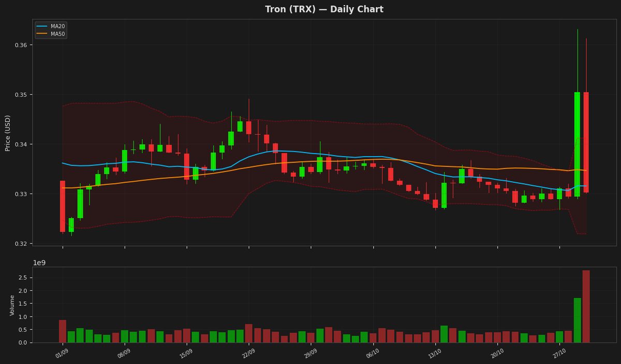Click the 2.0 volume tick label
Image resolution: width=621 pixels, height=364 pixels.
(24, 291)
